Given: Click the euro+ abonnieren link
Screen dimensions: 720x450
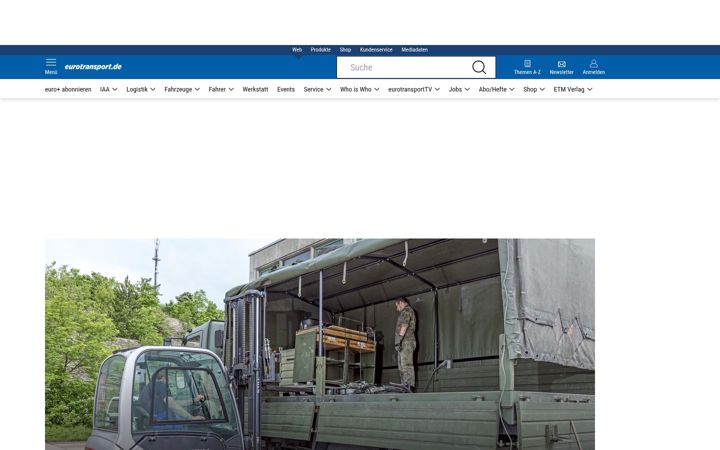Looking at the screenshot, I should pyautogui.click(x=68, y=90).
